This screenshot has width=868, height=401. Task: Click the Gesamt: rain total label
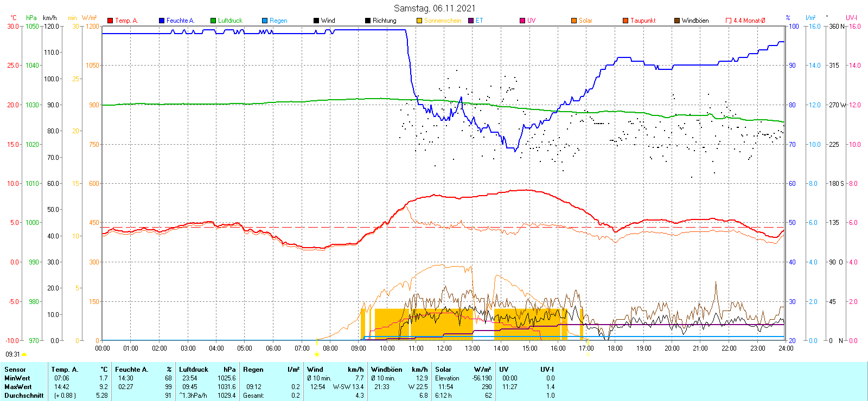coord(253,396)
